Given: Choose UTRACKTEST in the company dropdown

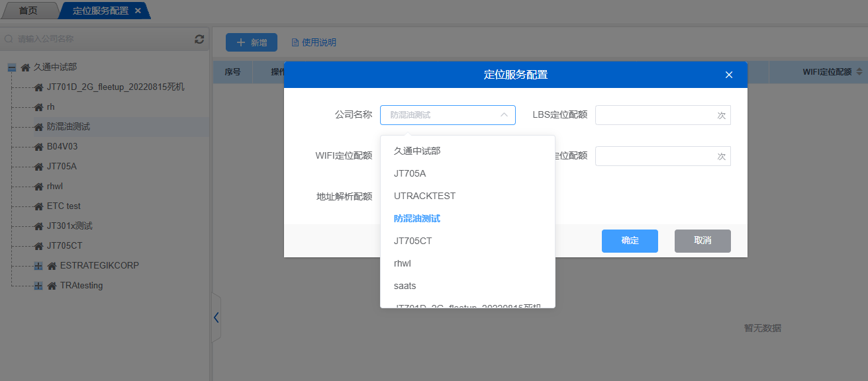Looking at the screenshot, I should point(424,196).
